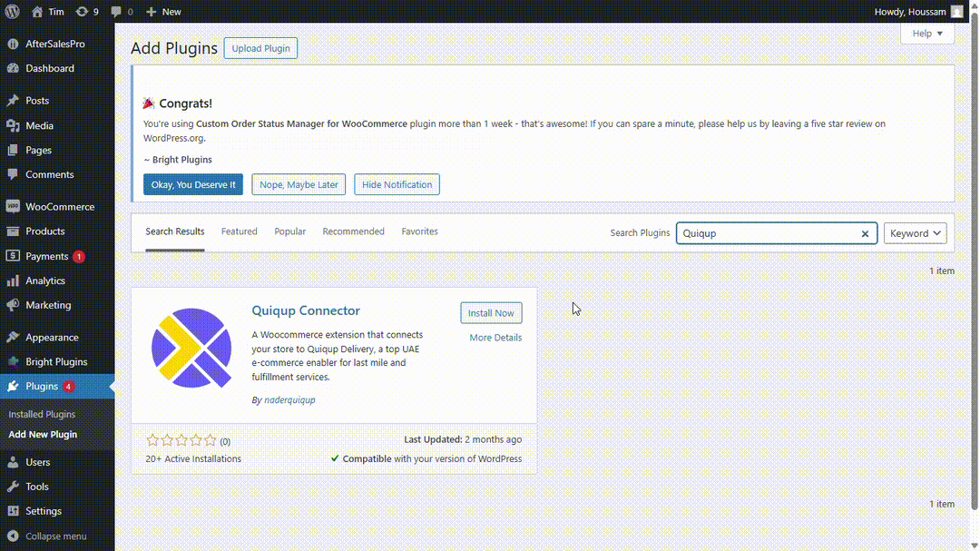
Task: Open the Quiqup Connector logo thumbnail
Action: (x=191, y=348)
